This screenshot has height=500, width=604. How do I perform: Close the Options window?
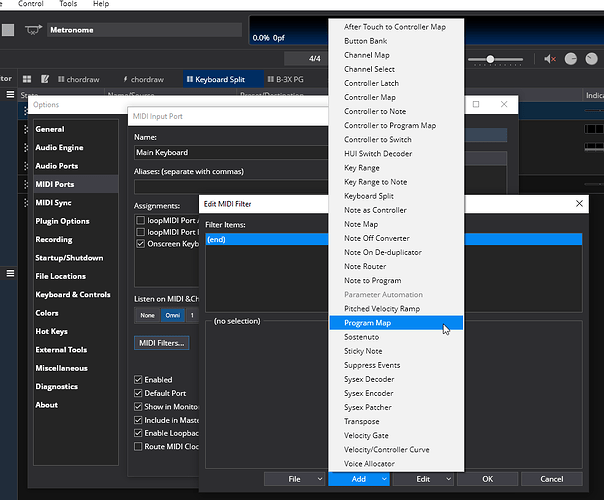[x=504, y=104]
